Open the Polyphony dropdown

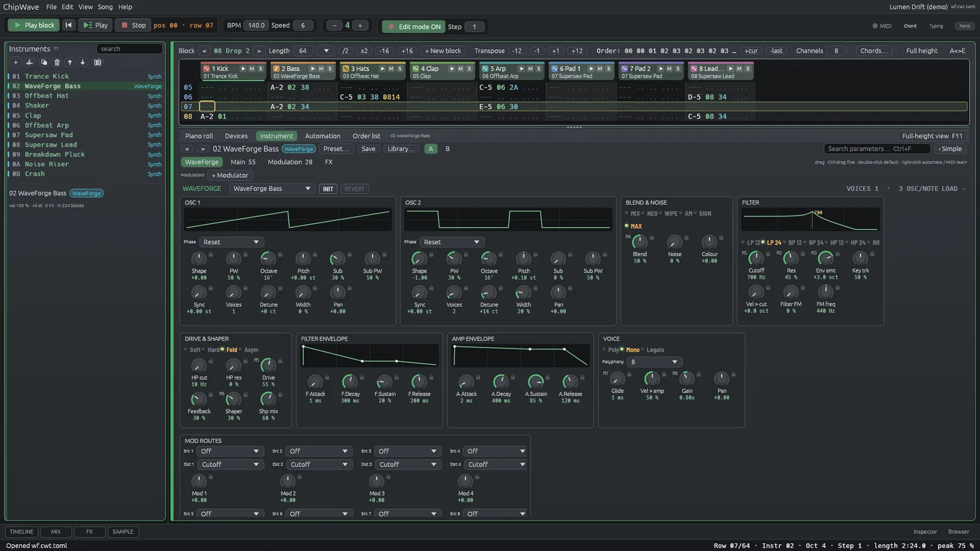tap(654, 362)
